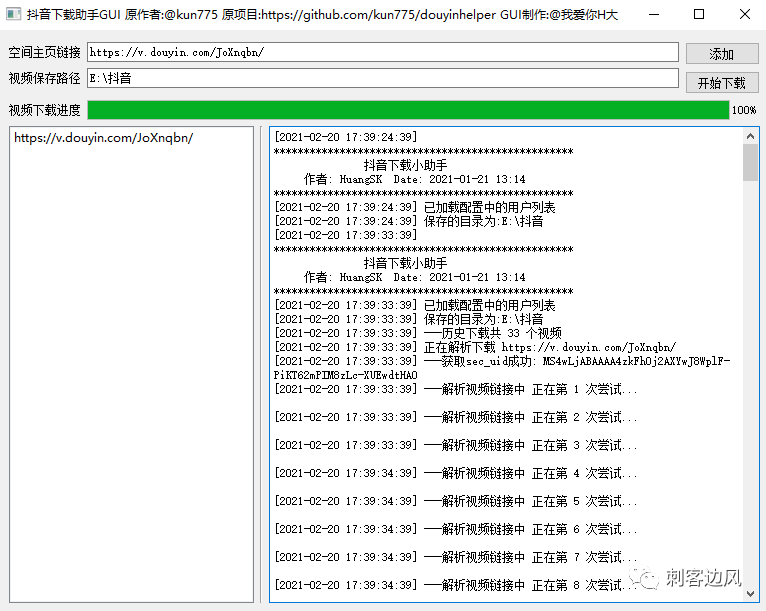Viewport: 766px width, 611px height.
Task: Click the second 抖音下载小助手 banner heading in log
Action: pos(405,263)
